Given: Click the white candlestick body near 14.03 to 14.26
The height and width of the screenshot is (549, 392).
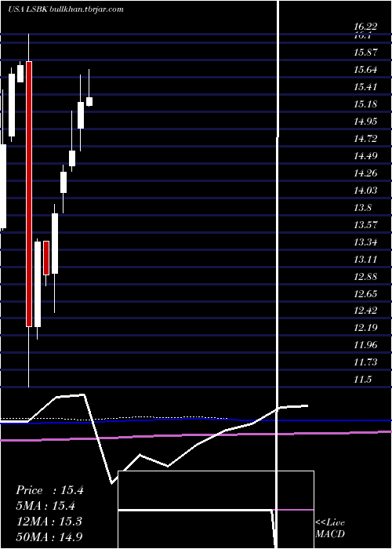Looking at the screenshot, I should (x=64, y=182).
